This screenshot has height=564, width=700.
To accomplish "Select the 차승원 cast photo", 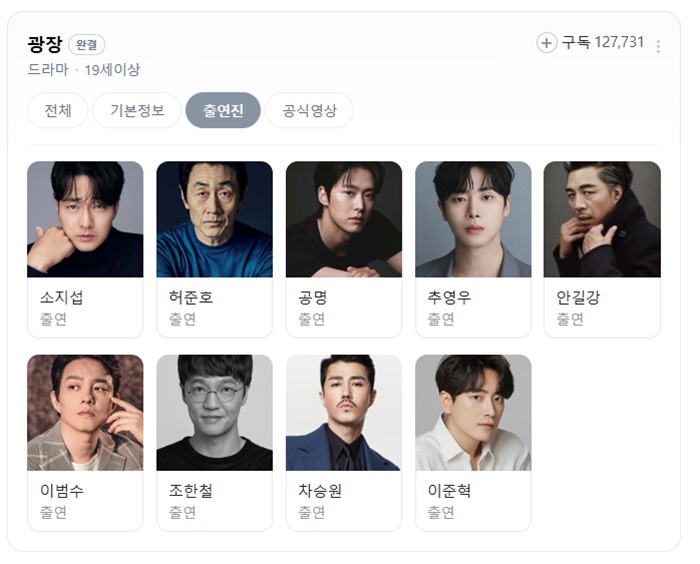I will pyautogui.click(x=344, y=413).
